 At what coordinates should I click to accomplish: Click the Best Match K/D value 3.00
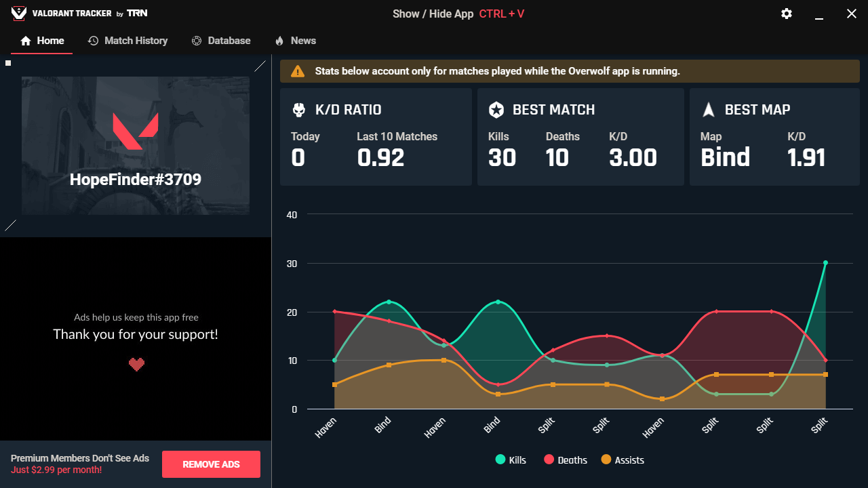click(x=633, y=158)
